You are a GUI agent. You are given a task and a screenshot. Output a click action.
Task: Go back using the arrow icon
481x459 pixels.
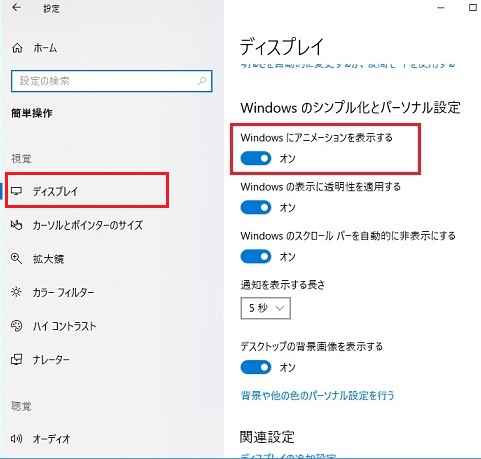coord(16,8)
